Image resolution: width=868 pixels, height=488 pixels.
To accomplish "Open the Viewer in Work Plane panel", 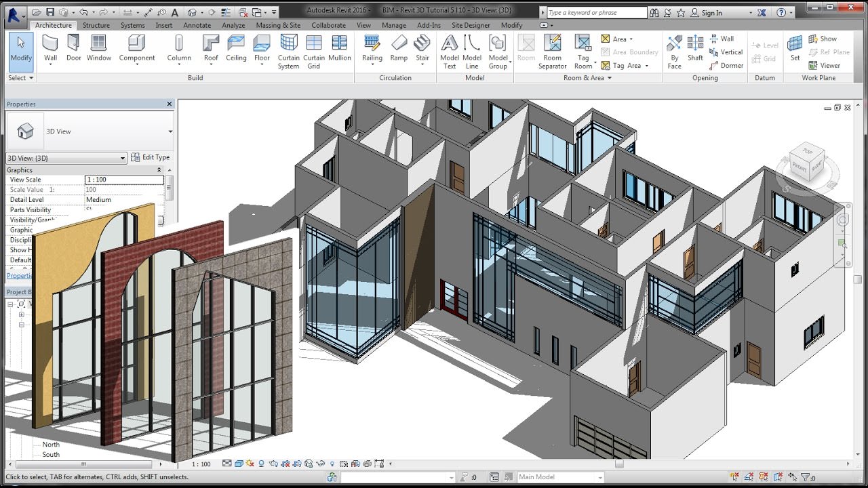I will pos(825,66).
